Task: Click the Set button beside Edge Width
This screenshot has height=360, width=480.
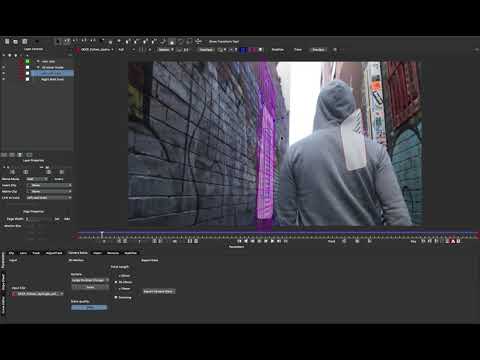Action: point(57,219)
